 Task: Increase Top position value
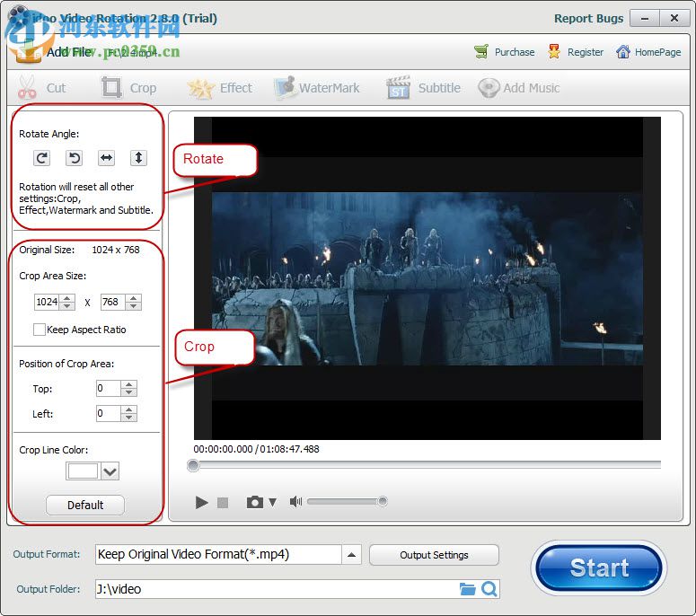pyautogui.click(x=128, y=385)
